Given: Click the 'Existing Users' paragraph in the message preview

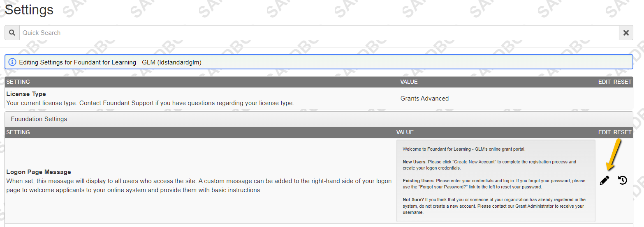Looking at the screenshot, I should coord(494,184).
